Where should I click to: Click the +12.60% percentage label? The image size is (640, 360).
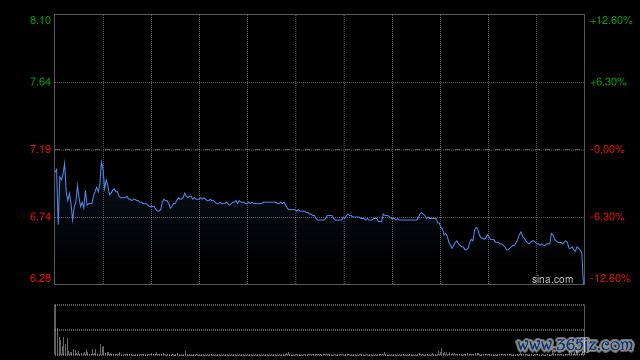(611, 20)
